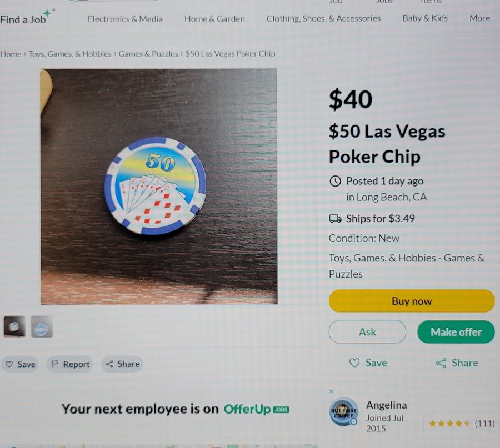
Task: Click the heart icon beside Make offer's Save
Action: pyautogui.click(x=354, y=363)
